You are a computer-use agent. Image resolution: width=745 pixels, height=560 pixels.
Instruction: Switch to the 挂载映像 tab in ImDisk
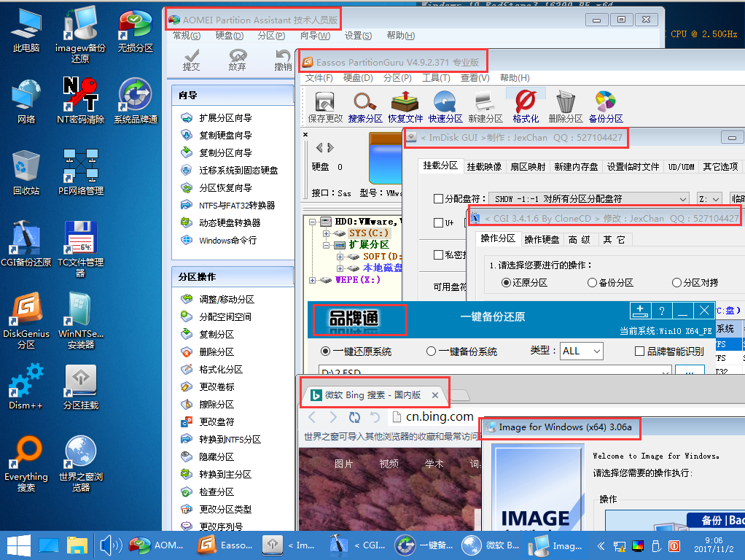(484, 167)
